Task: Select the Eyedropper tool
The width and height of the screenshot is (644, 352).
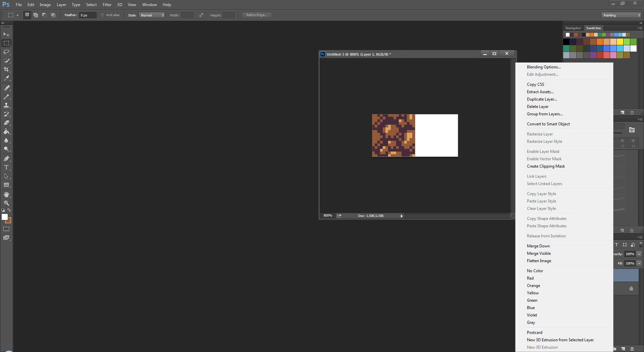Action: pyautogui.click(x=6, y=78)
